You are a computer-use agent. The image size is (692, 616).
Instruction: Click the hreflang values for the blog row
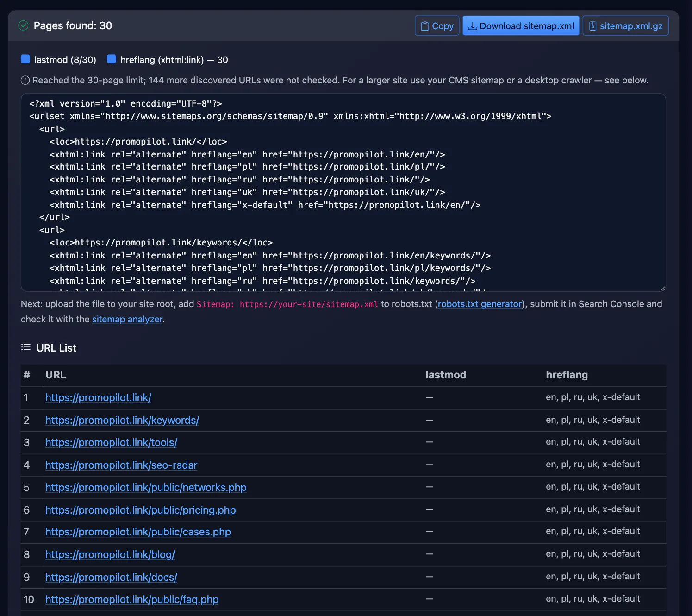tap(593, 553)
